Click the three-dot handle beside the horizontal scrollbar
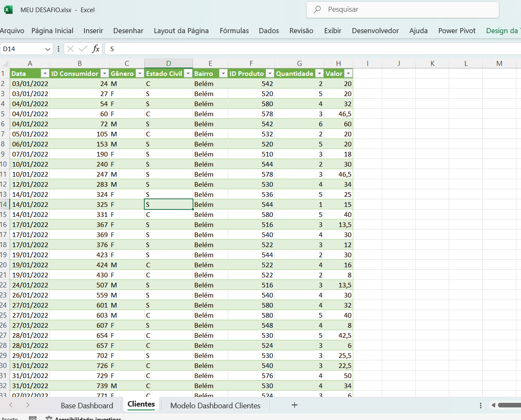The width and height of the screenshot is (521, 420). [481, 405]
